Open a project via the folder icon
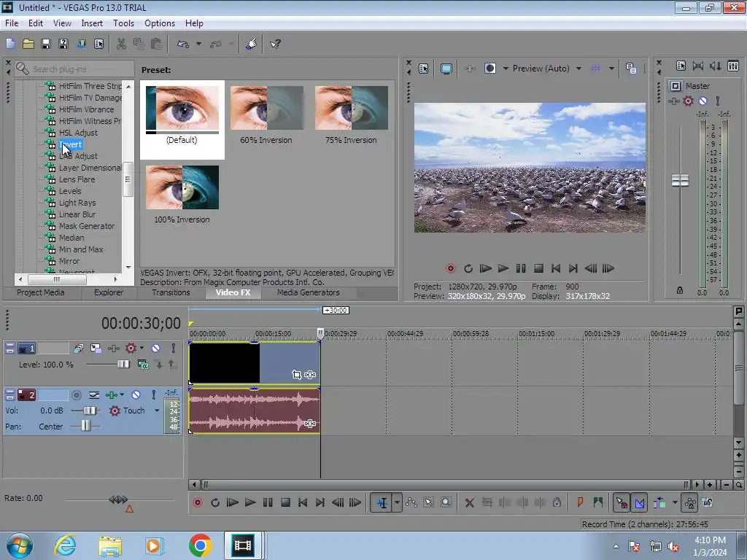 pos(28,44)
